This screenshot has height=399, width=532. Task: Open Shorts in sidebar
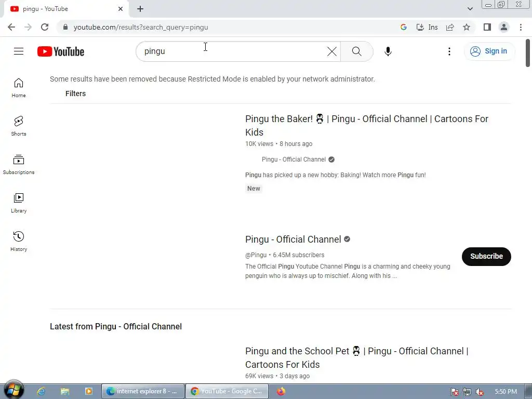tap(19, 126)
